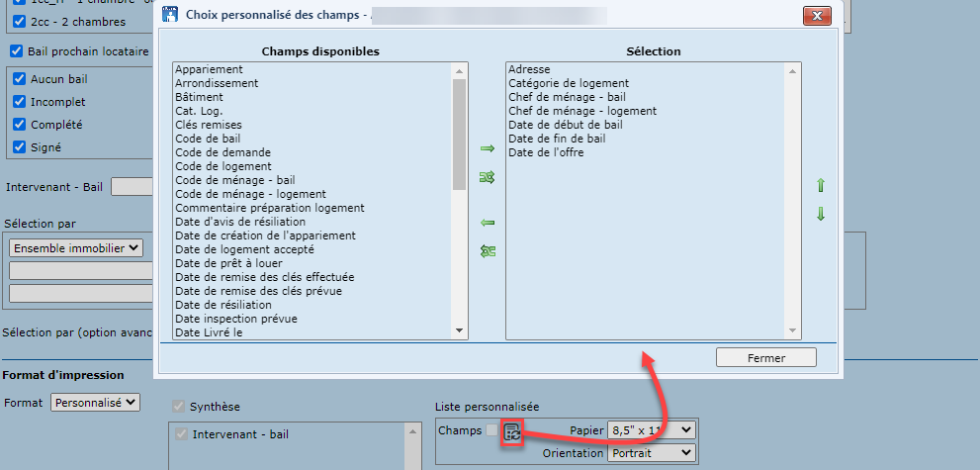Click the remove selected field left arrow

[x=487, y=223]
